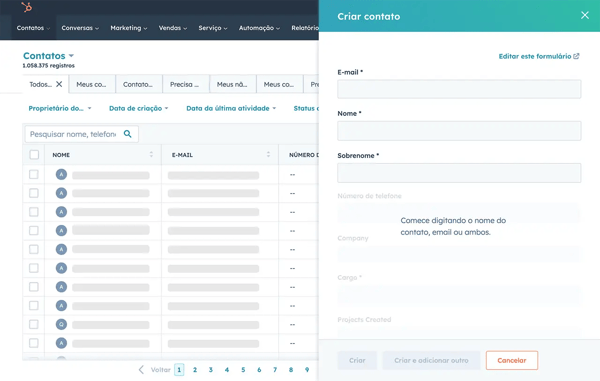The width and height of the screenshot is (600, 381).
Task: Check the second contact row checkbox
Action: click(34, 193)
